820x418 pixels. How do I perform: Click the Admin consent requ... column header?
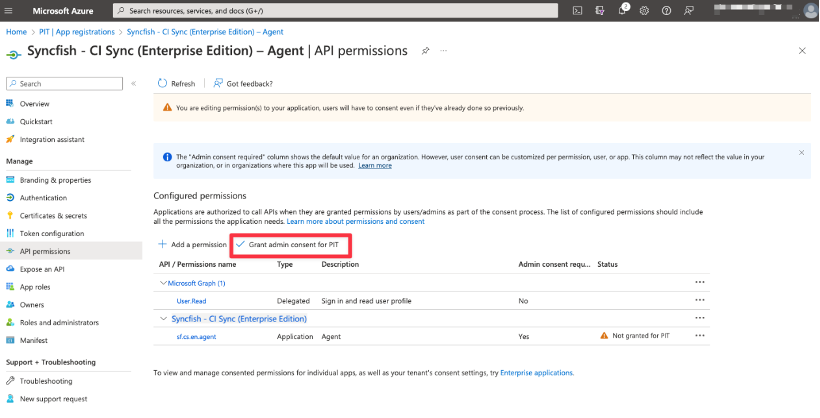554,264
